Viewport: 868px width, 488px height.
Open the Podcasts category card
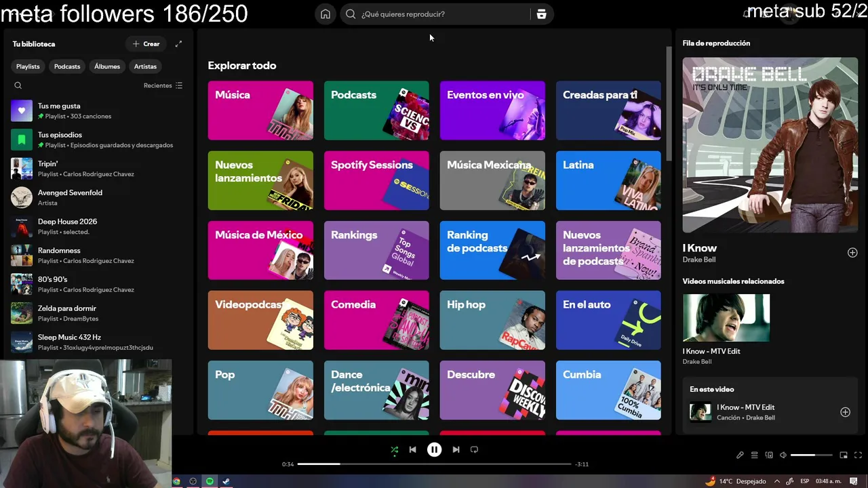pyautogui.click(x=376, y=110)
